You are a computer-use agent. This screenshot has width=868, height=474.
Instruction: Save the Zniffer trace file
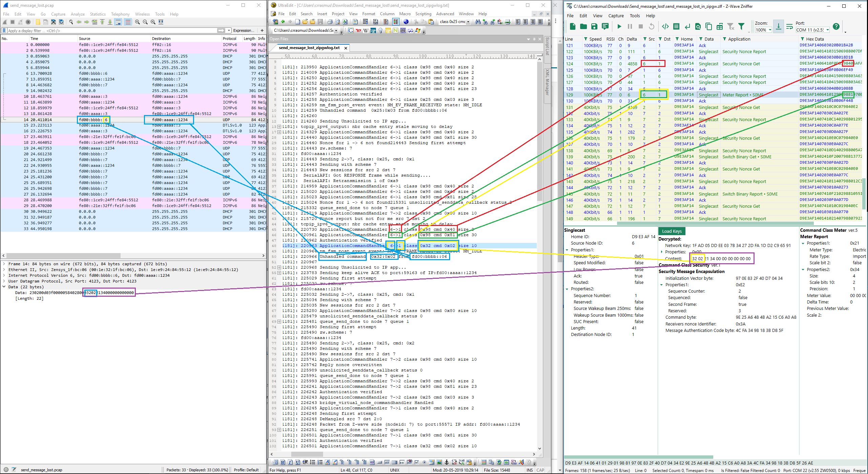coord(594,26)
